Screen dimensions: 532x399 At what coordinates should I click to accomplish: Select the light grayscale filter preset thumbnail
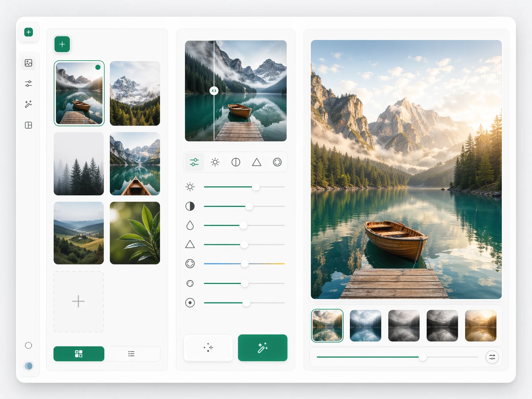(x=404, y=326)
